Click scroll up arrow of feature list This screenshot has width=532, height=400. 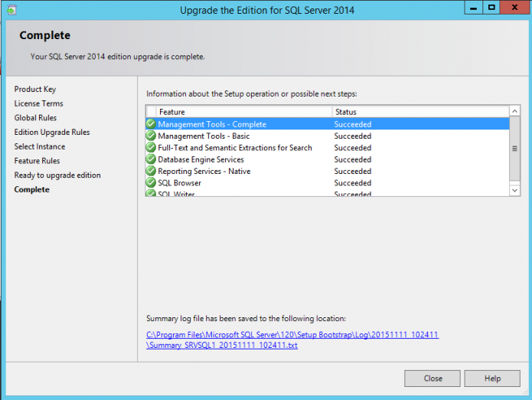(514, 111)
